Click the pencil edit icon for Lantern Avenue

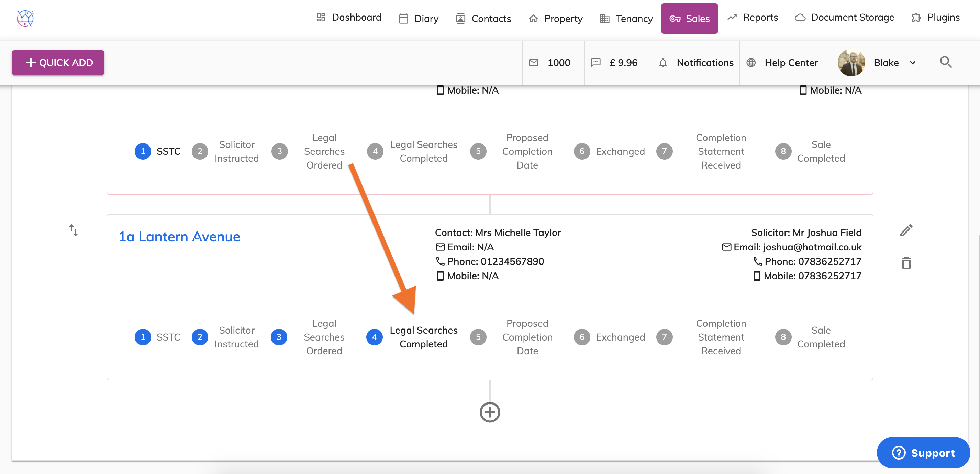click(906, 230)
